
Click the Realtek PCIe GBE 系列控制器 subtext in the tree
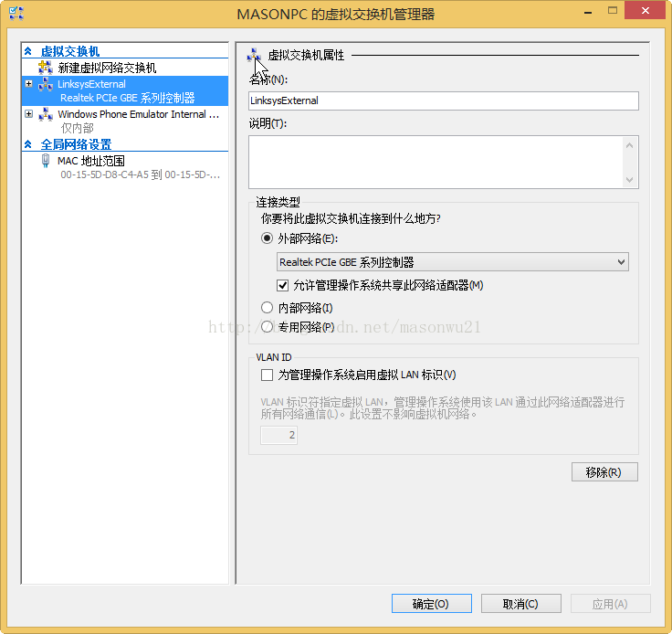128,98
